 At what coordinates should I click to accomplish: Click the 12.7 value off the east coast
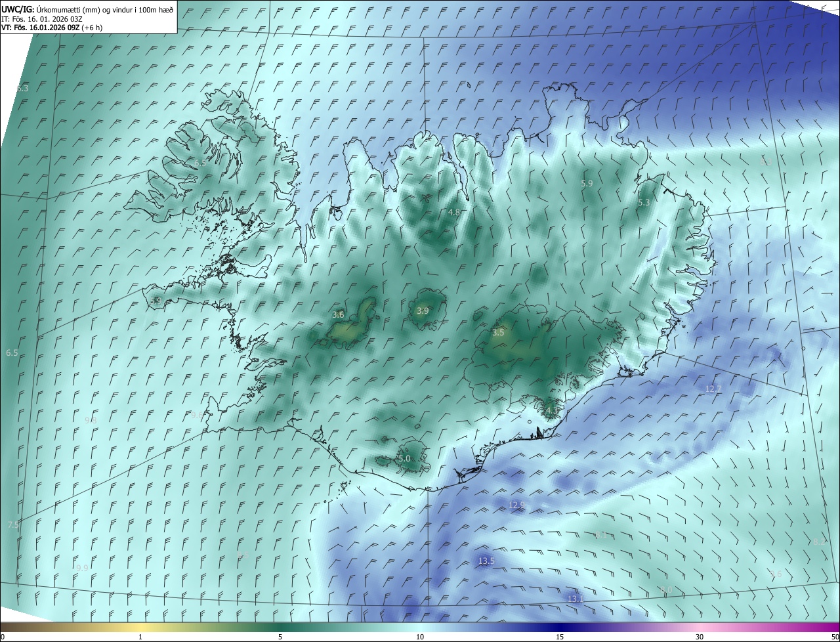(713, 389)
